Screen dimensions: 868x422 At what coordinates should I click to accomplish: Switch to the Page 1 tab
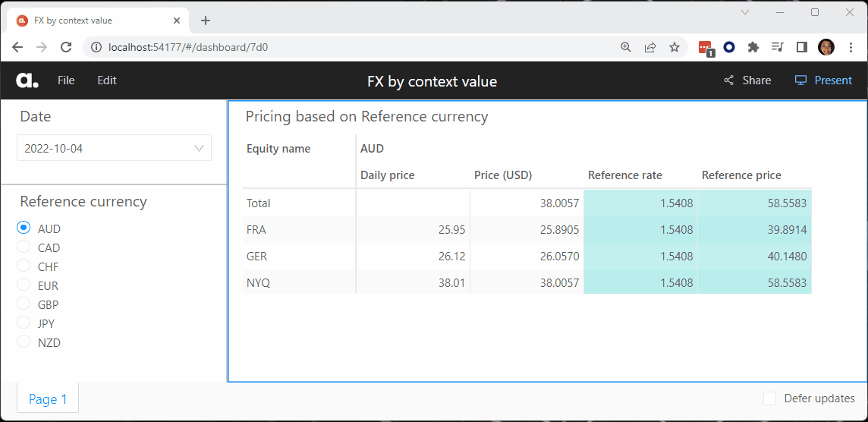[x=48, y=399]
